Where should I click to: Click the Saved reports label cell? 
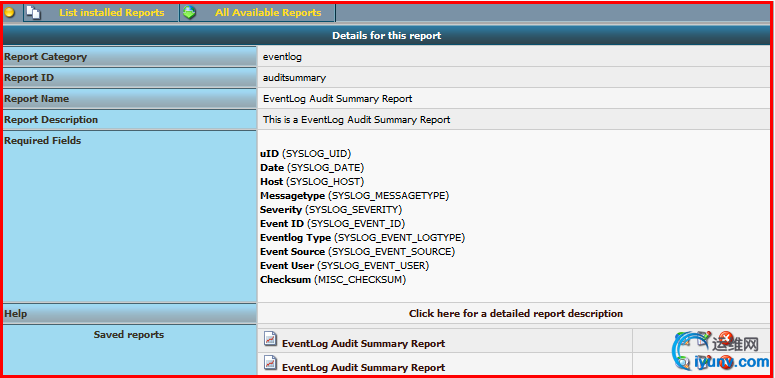tap(129, 349)
